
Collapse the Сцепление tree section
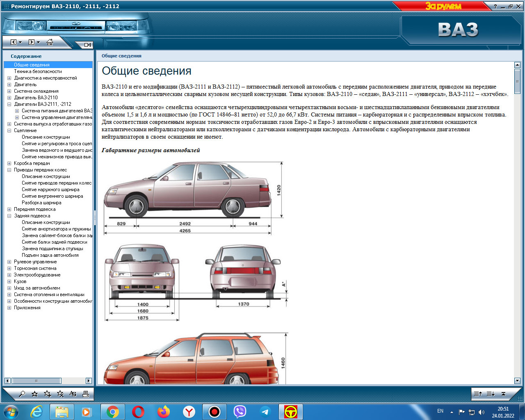pyautogui.click(x=9, y=130)
